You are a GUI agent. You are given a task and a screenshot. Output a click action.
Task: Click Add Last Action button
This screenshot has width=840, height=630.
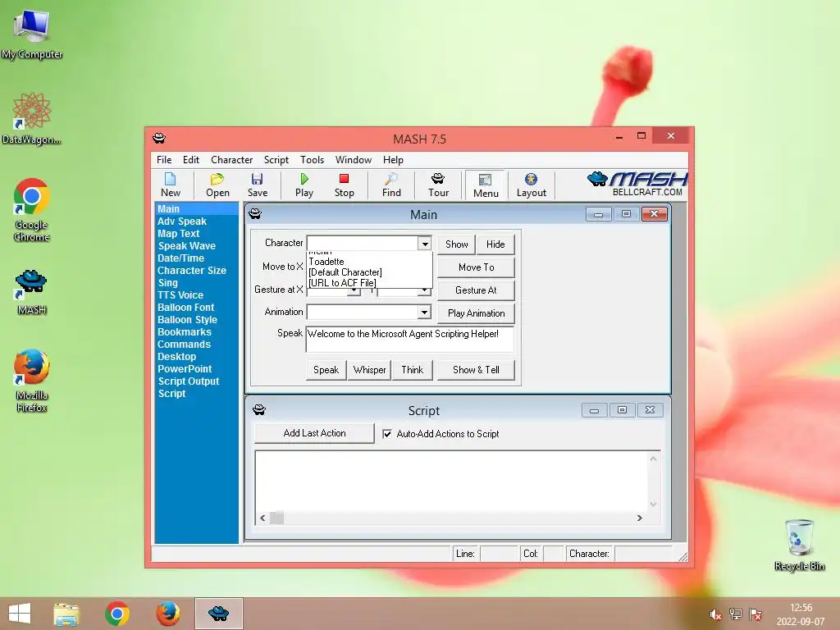pyautogui.click(x=314, y=433)
